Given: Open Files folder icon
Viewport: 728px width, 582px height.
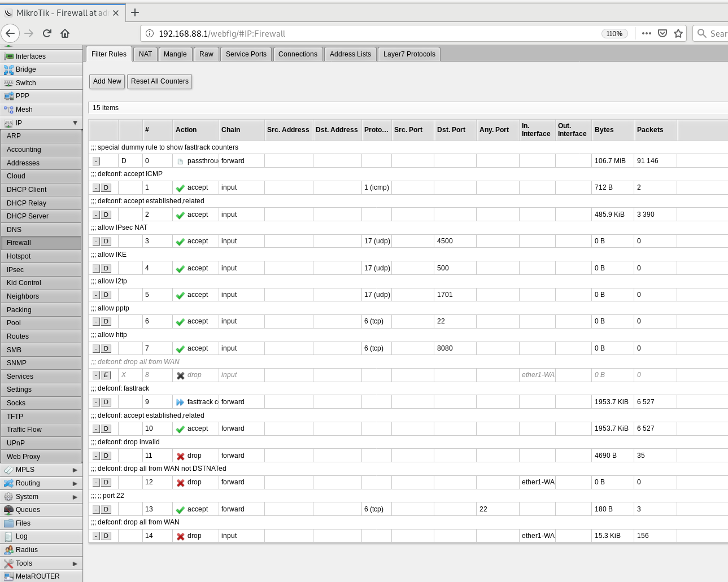Looking at the screenshot, I should click(x=8, y=523).
